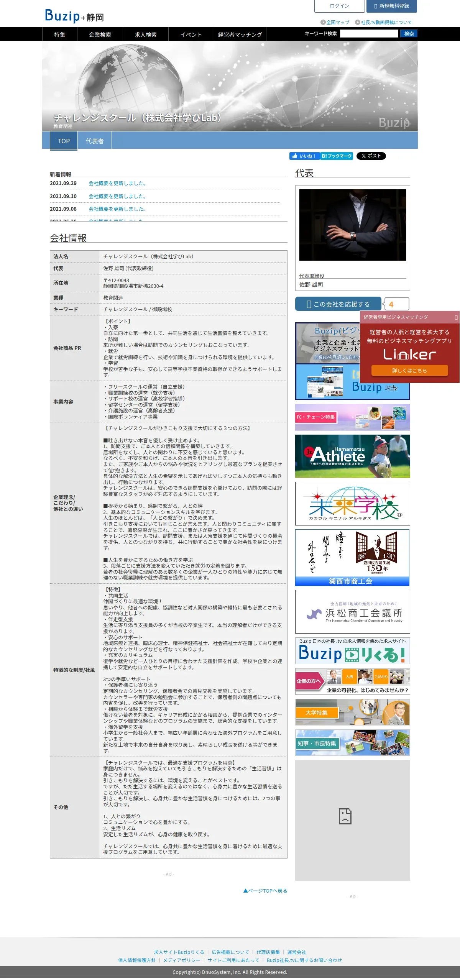Viewport: 460px width, 980px height.
Task: Select the 企業検索 menu item
Action: tap(100, 34)
